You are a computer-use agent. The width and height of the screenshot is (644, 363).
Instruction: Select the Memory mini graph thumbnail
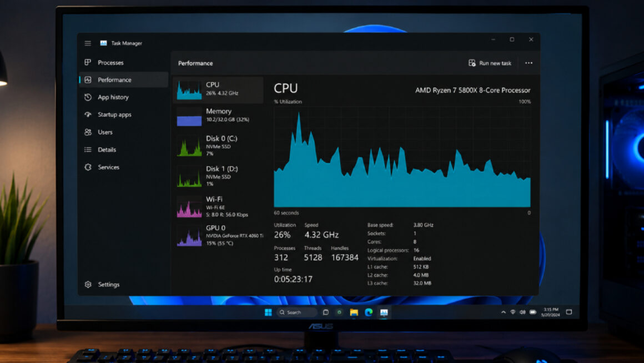(x=189, y=116)
